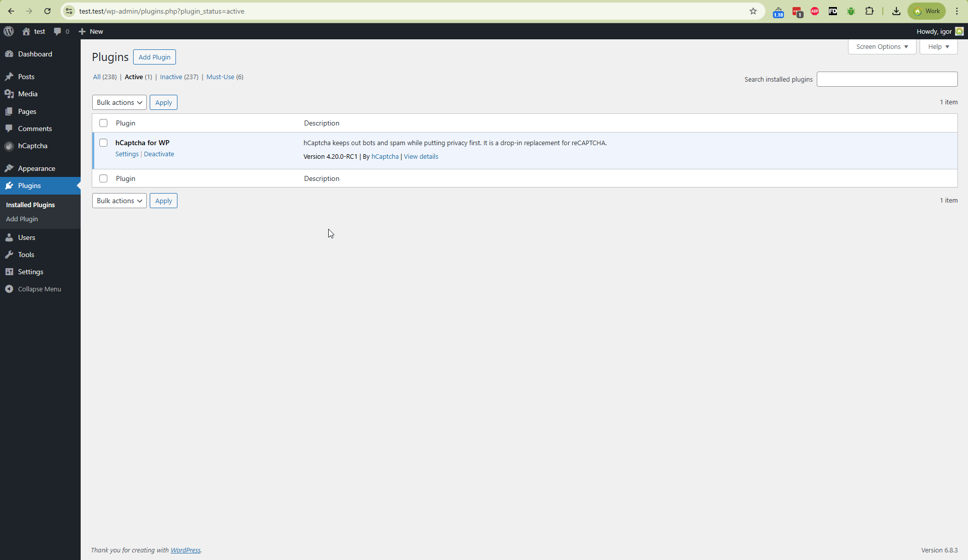Switch to the Must-Use plugins filter
Viewport: 968px width, 560px height.
[x=220, y=77]
